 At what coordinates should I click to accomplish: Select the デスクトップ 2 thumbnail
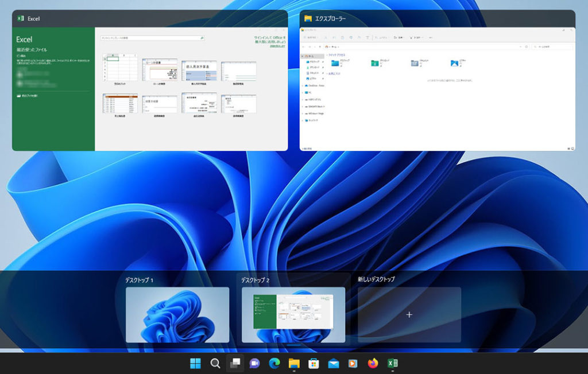[293, 315]
